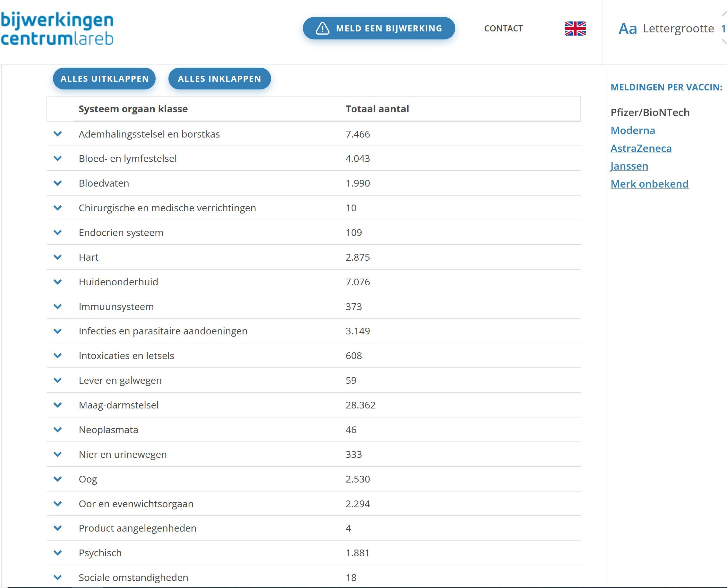727x588 pixels.
Task: Click the Totaal aantal column header
Action: coord(377,109)
